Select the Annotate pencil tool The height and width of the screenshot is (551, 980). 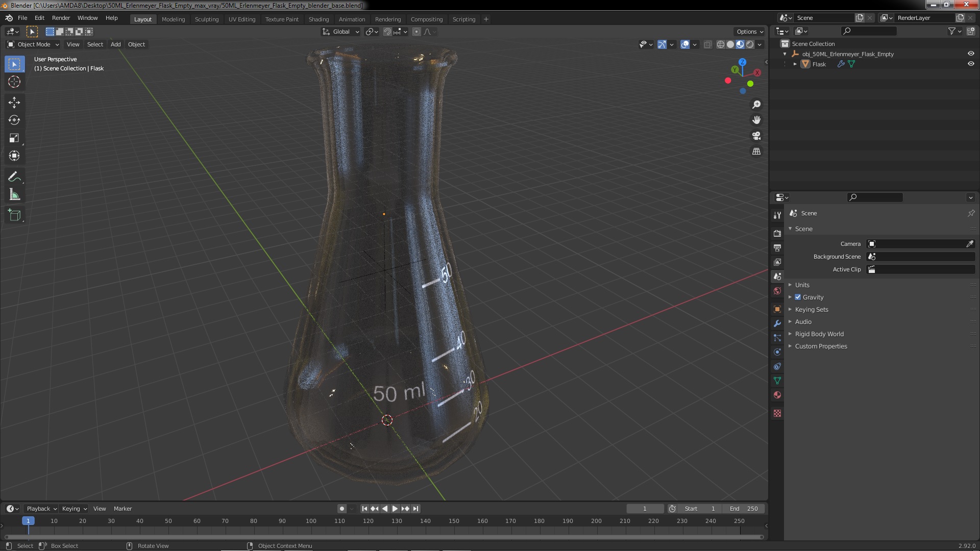coord(14,177)
